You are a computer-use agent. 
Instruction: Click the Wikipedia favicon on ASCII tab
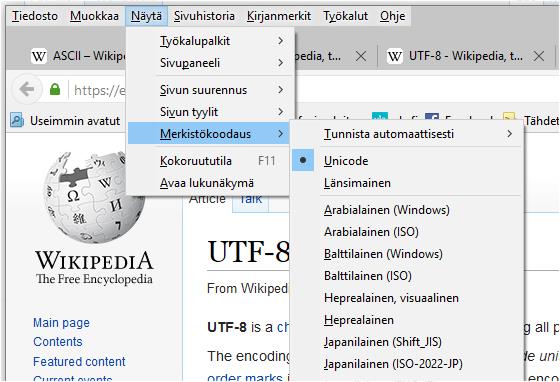(x=39, y=56)
